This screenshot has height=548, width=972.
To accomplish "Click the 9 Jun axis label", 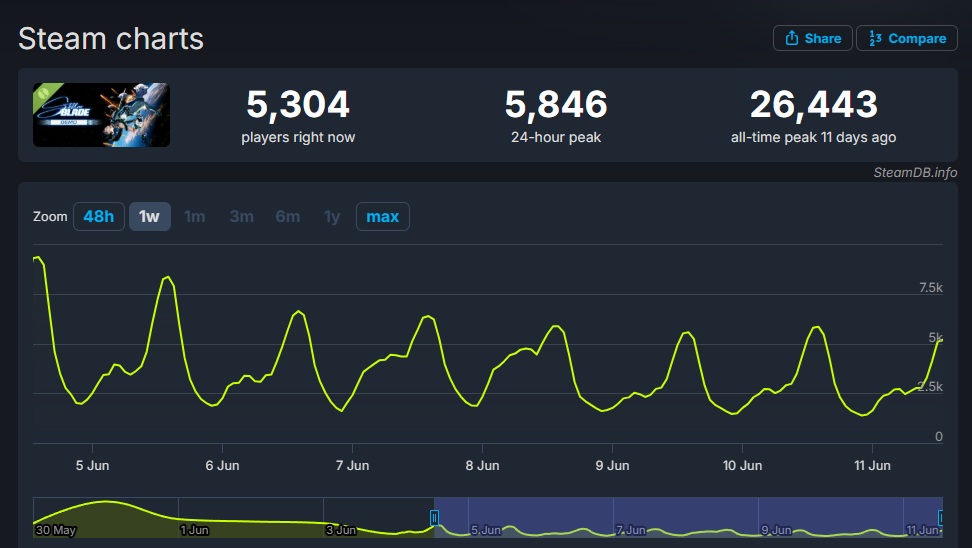I will [x=612, y=465].
